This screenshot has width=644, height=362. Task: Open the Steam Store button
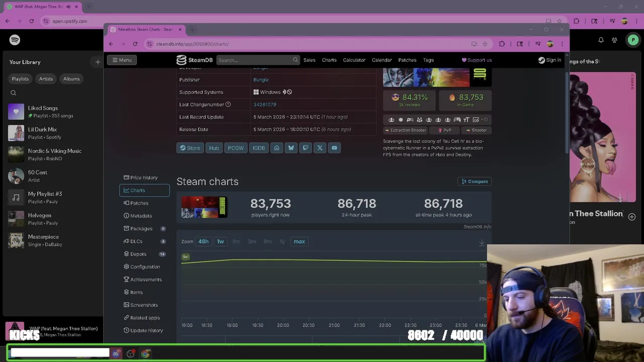(x=190, y=148)
